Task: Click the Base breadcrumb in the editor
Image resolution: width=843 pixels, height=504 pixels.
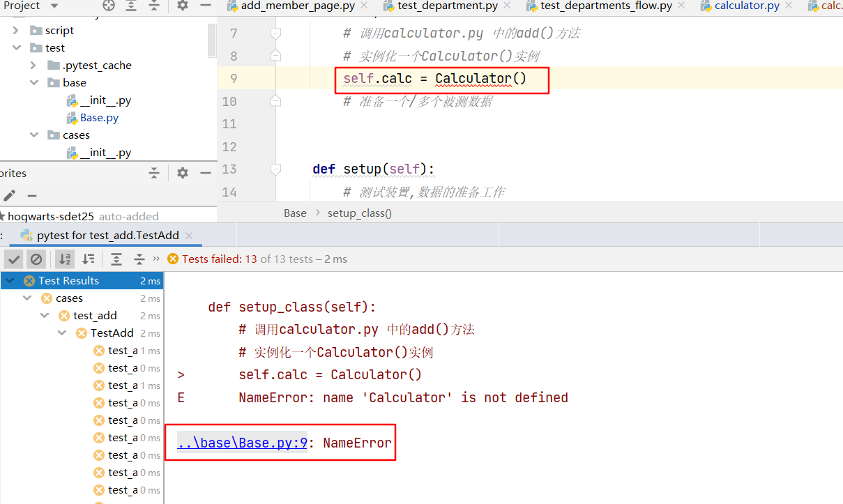Action: pyautogui.click(x=295, y=213)
